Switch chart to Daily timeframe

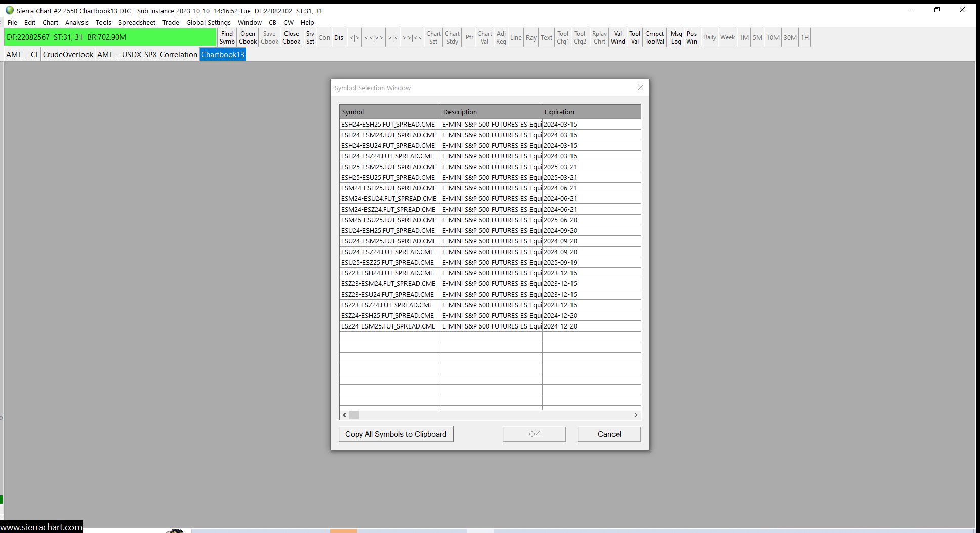(710, 37)
